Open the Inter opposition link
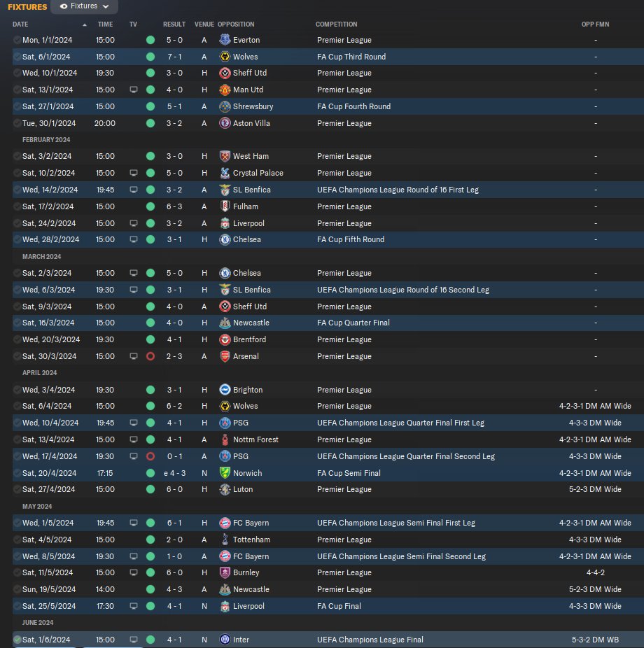Screen dimensions: 644x648 (241, 640)
